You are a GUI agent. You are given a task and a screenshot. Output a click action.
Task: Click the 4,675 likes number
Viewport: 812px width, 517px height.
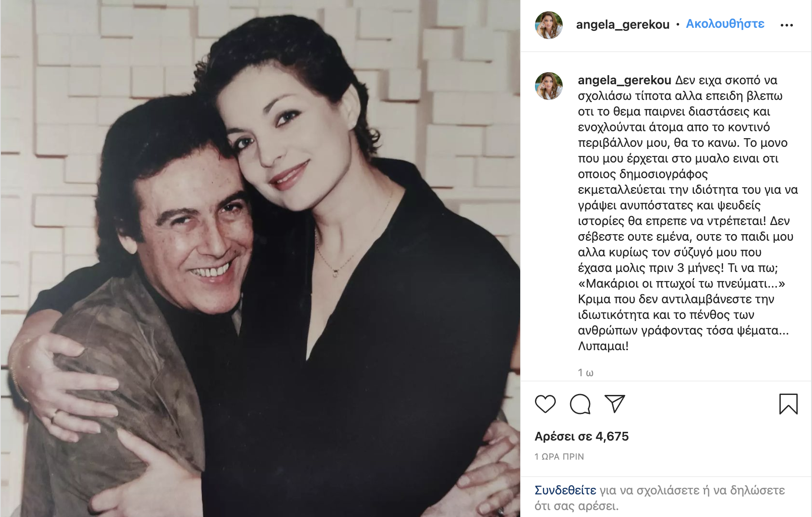[612, 436]
